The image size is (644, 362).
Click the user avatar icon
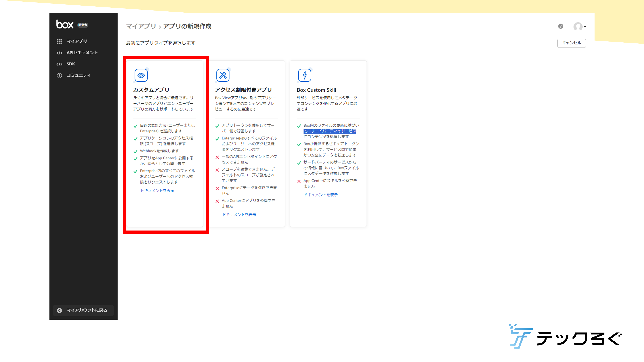(578, 26)
